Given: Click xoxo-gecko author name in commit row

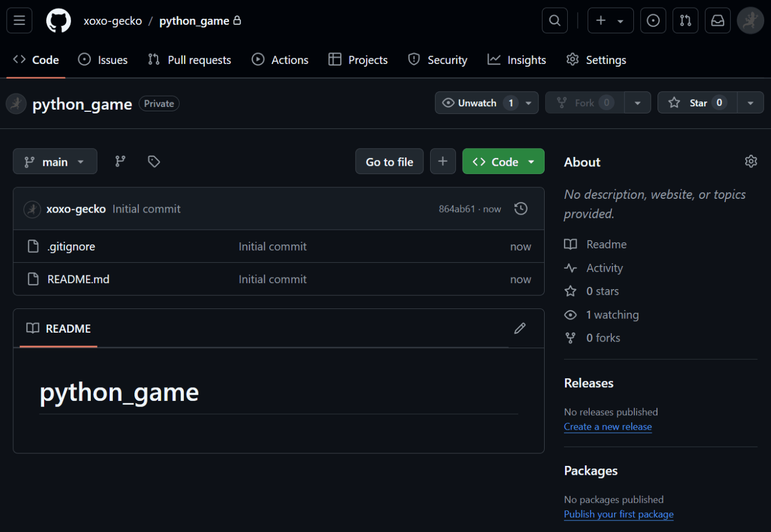Looking at the screenshot, I should pyautogui.click(x=76, y=209).
